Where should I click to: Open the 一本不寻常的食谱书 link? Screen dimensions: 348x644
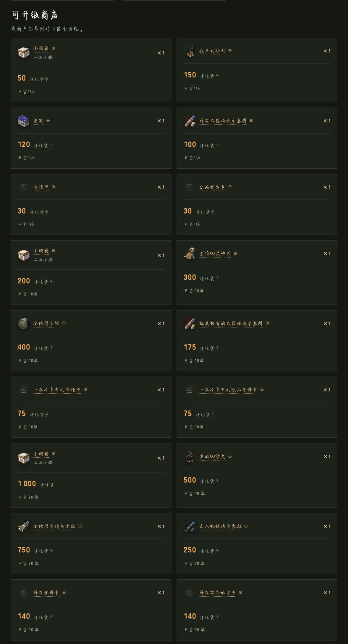[x=57, y=390]
